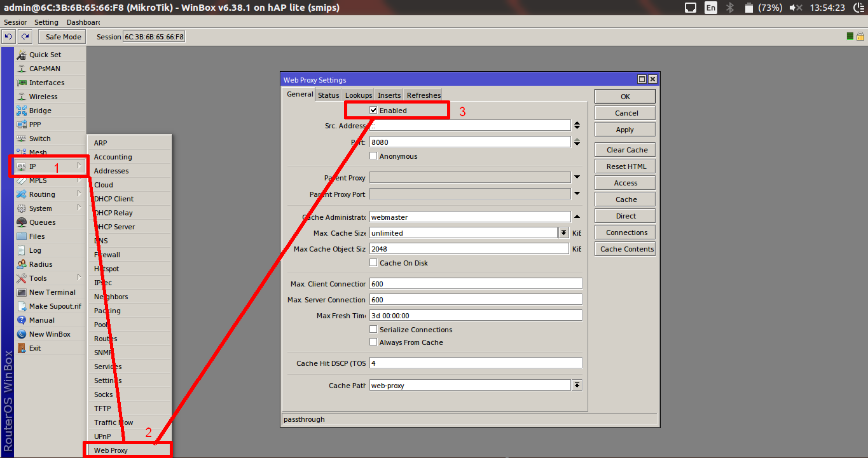Screen dimensions: 868x458
Task: Open Tools icon in sidebar
Action: (22, 278)
